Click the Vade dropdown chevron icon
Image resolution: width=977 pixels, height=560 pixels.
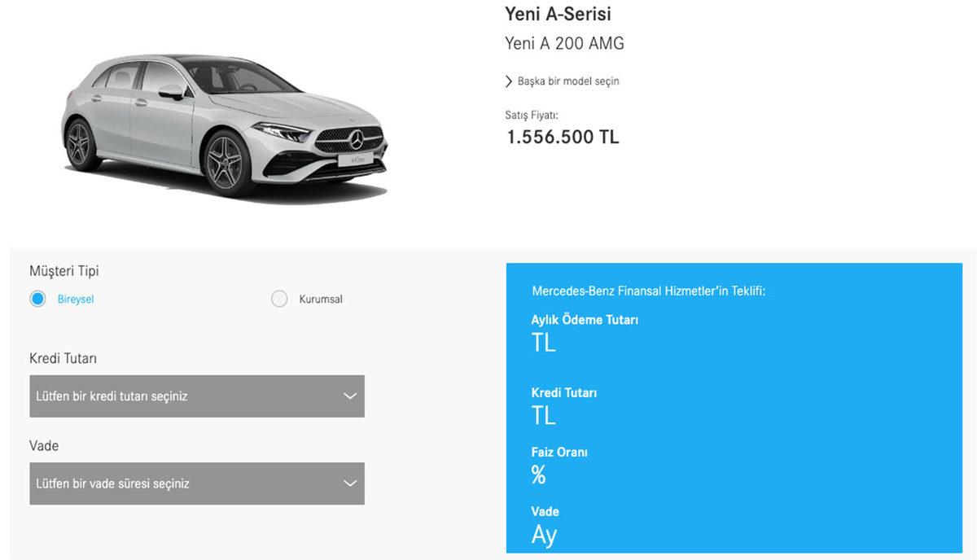350,483
